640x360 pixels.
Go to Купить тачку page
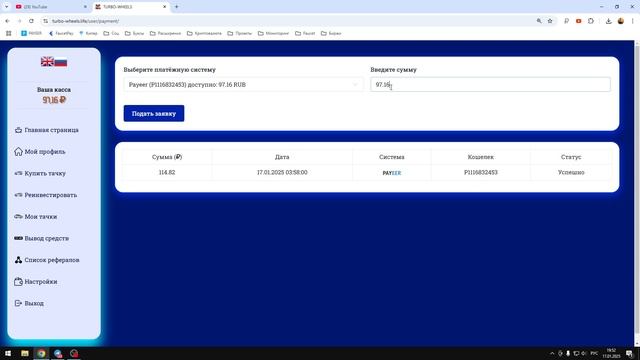[45, 173]
